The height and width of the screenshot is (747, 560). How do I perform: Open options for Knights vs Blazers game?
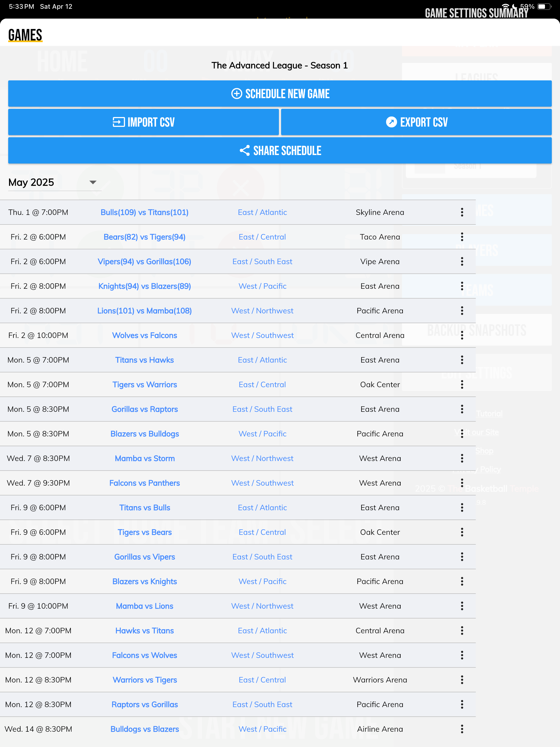pyautogui.click(x=462, y=286)
